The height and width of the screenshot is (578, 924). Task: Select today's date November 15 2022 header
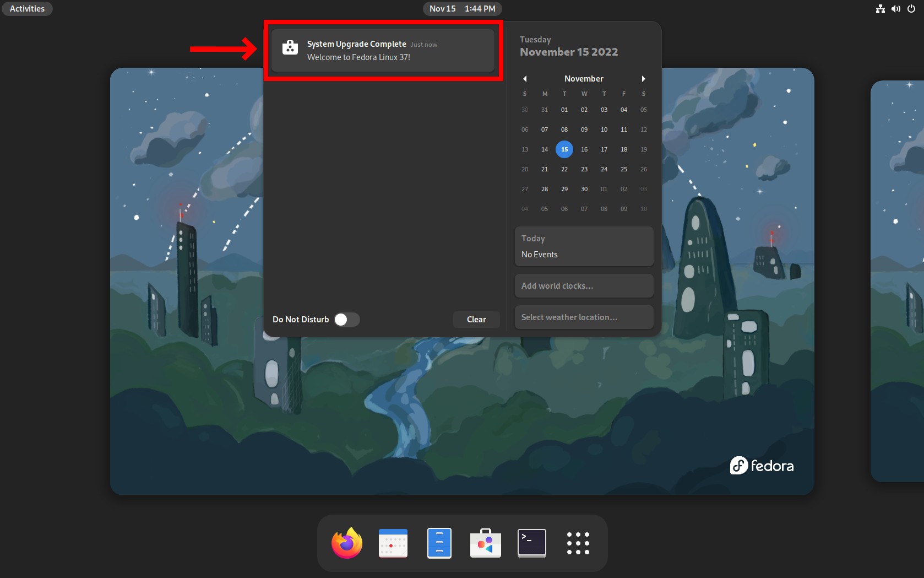[569, 47]
